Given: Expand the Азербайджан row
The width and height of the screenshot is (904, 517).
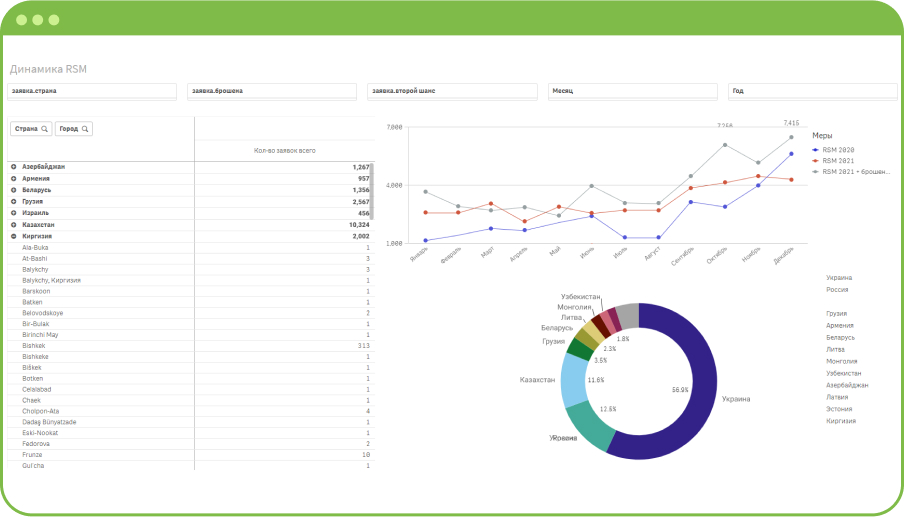Looking at the screenshot, I should tap(14, 166).
